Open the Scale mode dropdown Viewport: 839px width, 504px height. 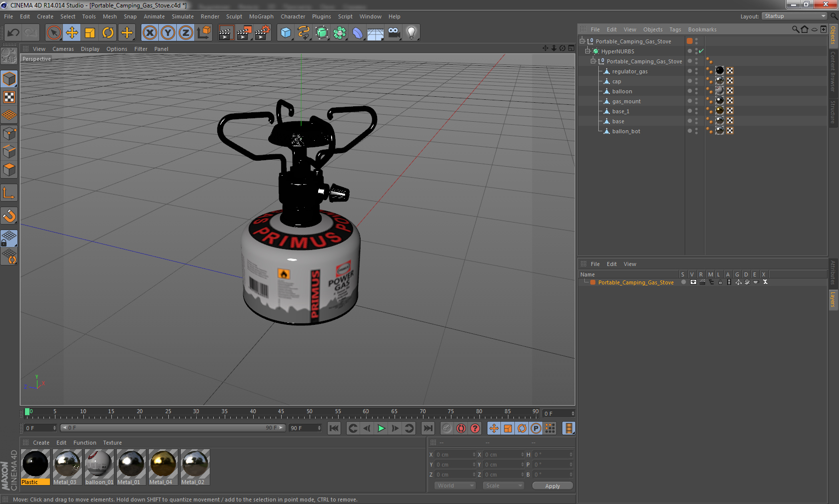503,486
